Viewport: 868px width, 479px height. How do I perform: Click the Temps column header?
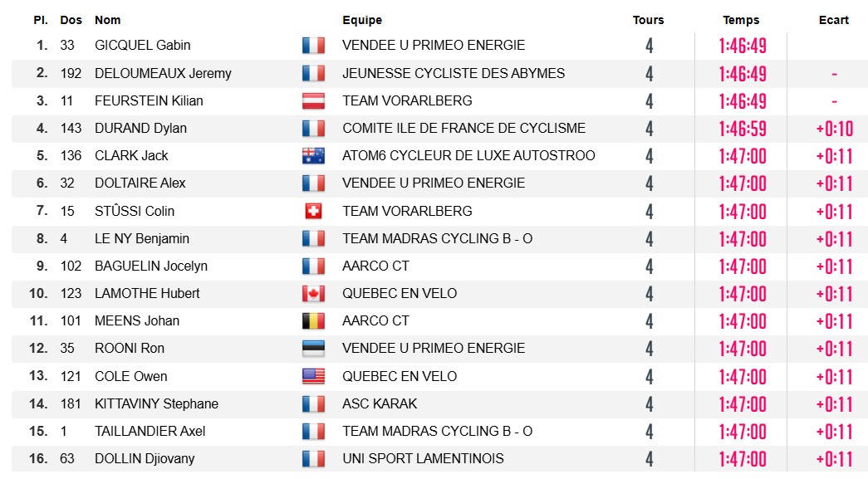point(741,20)
